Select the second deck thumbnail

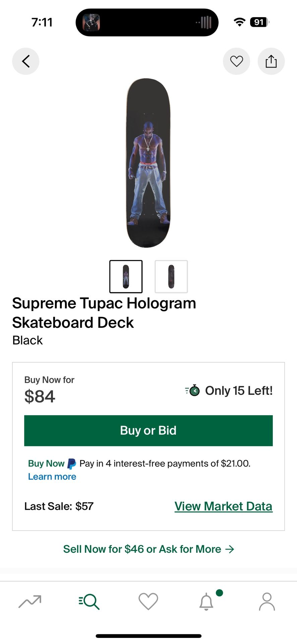click(171, 276)
